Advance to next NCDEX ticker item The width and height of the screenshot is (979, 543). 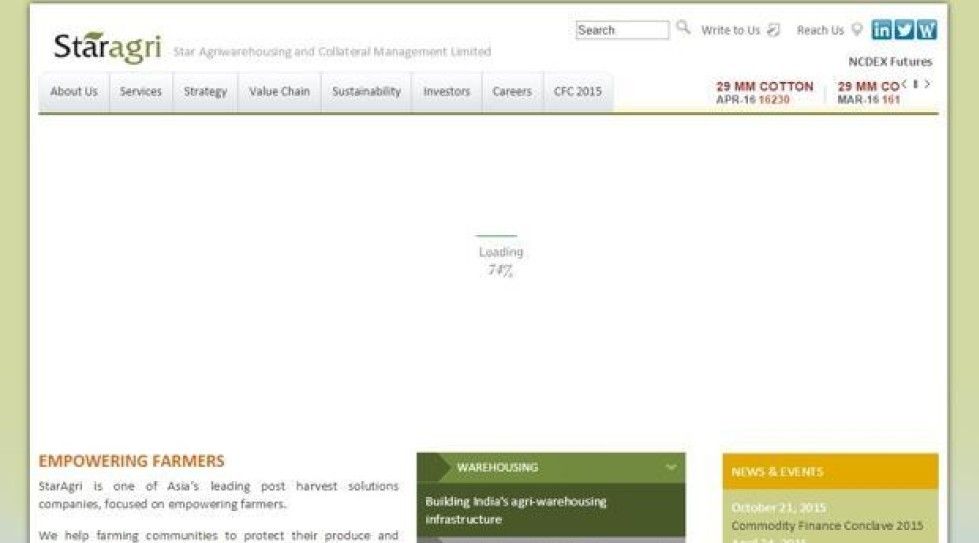928,84
